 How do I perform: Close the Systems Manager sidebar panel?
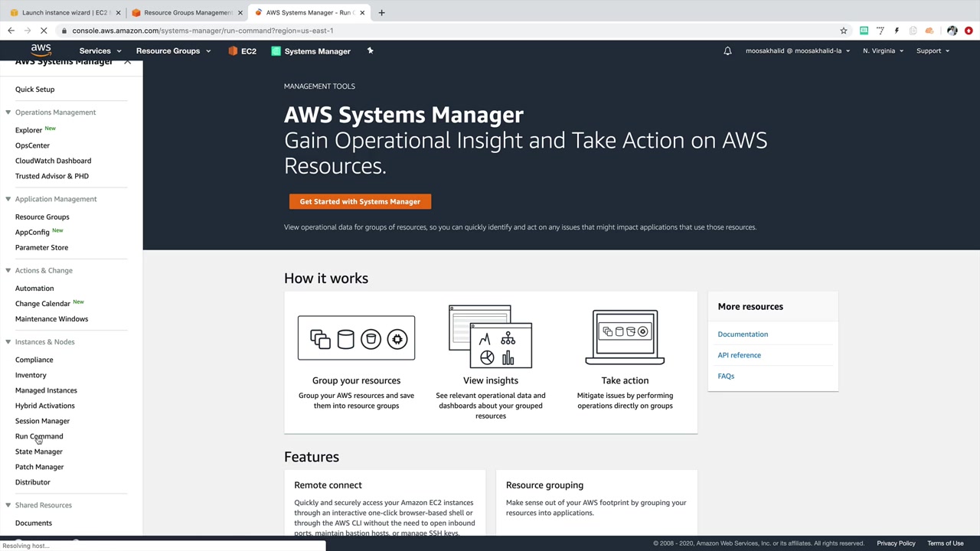[127, 62]
